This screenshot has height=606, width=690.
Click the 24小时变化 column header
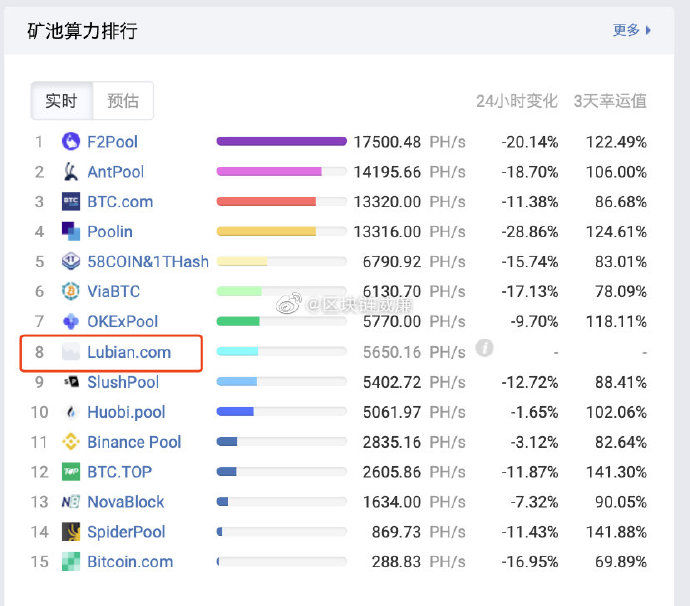coord(517,101)
